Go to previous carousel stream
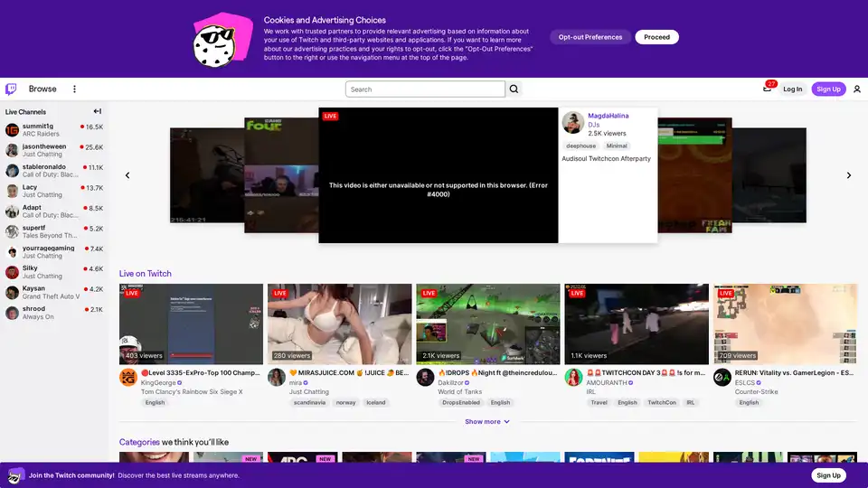The width and height of the screenshot is (868, 488). click(127, 175)
